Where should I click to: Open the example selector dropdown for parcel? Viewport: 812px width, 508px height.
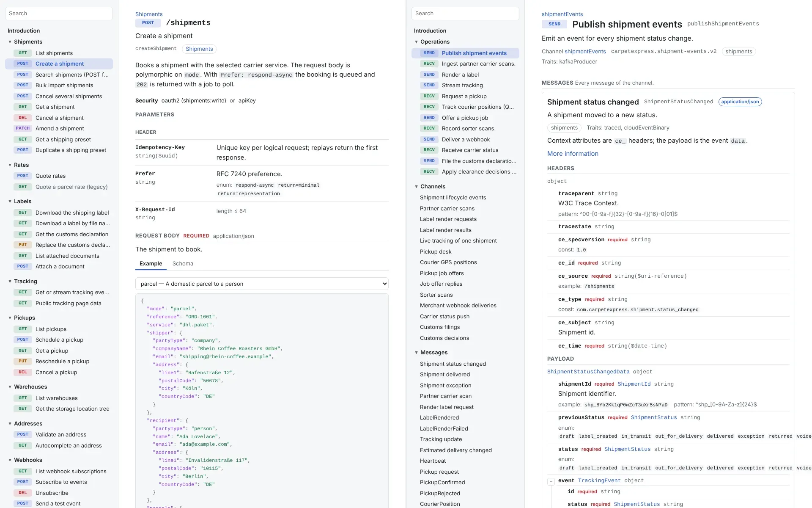pyautogui.click(x=262, y=284)
